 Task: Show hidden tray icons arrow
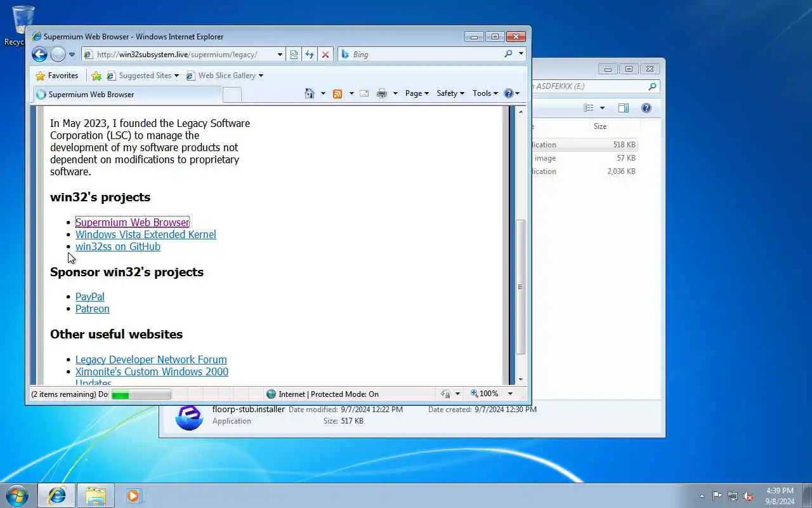702,496
